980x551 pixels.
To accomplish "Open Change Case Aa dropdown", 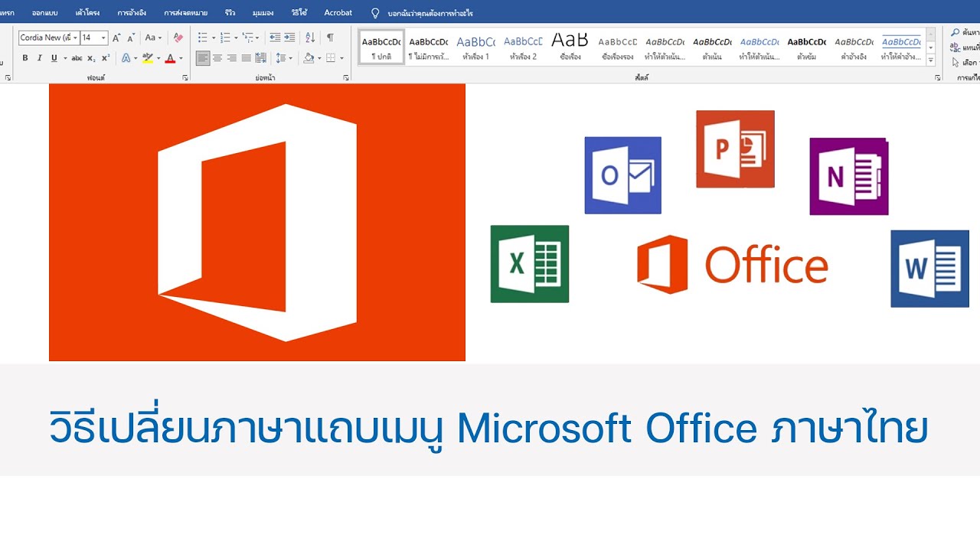I will coord(154,37).
